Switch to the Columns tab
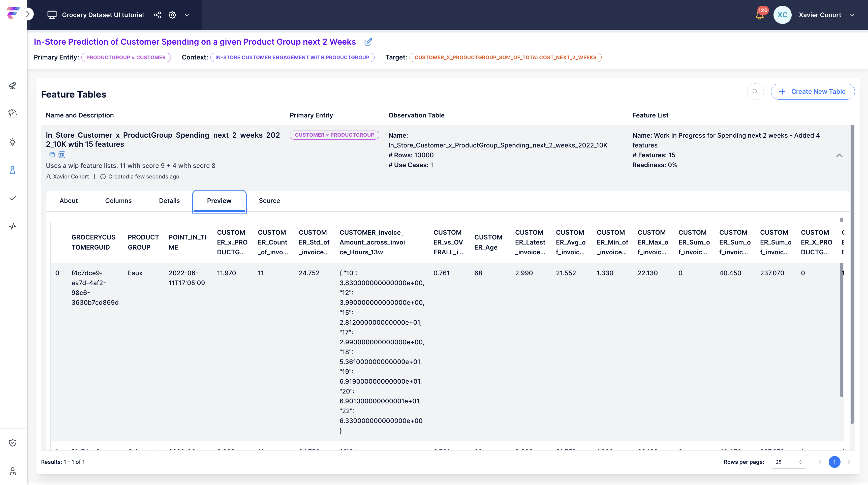 point(118,201)
